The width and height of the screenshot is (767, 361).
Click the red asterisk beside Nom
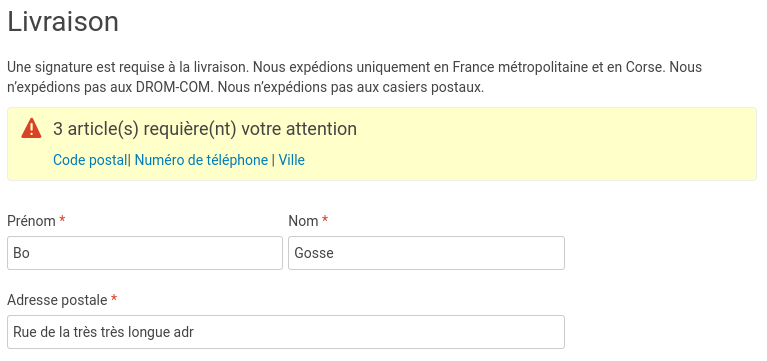(325, 220)
